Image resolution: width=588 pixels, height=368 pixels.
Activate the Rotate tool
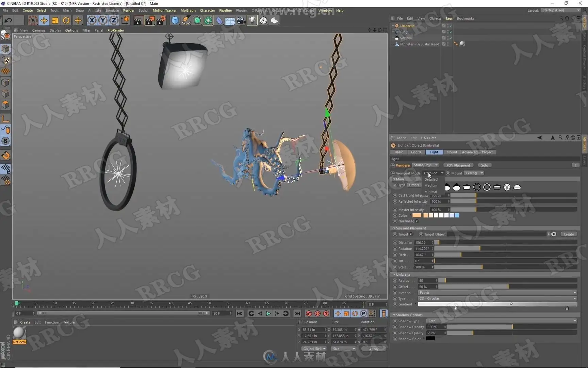pyautogui.click(x=66, y=20)
